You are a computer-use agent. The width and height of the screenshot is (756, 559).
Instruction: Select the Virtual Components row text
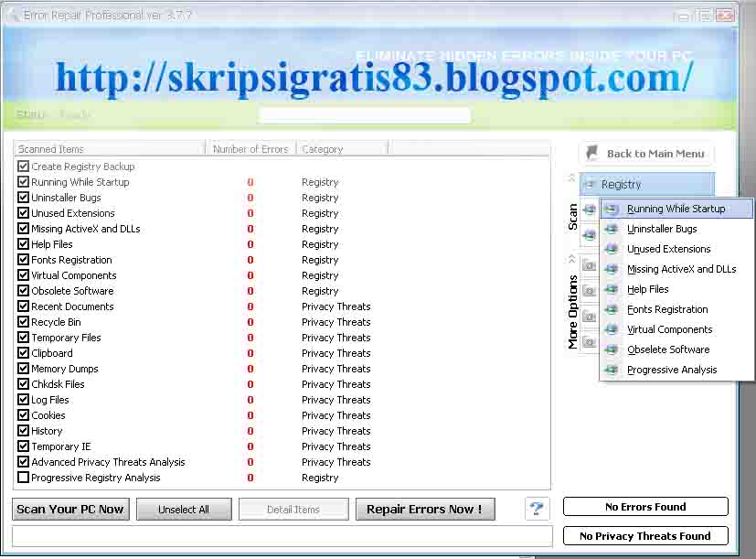[x=74, y=275]
